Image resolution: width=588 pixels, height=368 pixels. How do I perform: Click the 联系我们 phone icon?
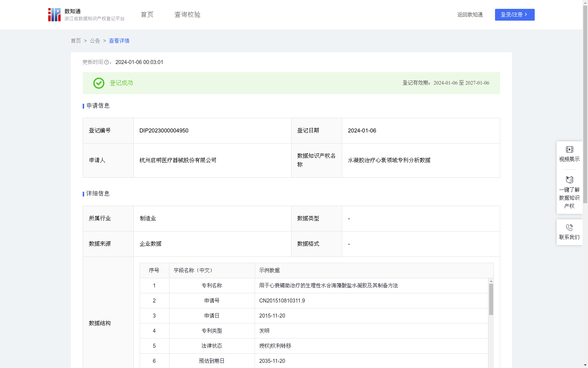(x=569, y=227)
